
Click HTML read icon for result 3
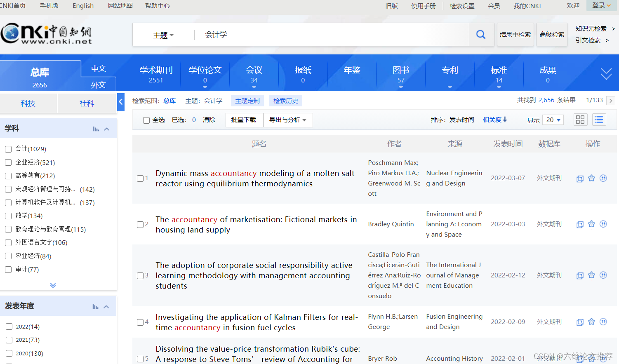(x=580, y=275)
